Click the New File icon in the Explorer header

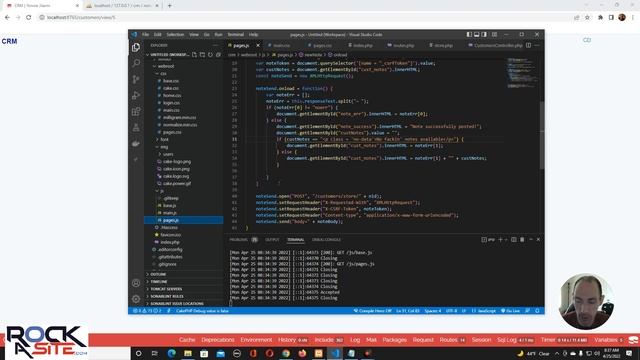(195, 55)
